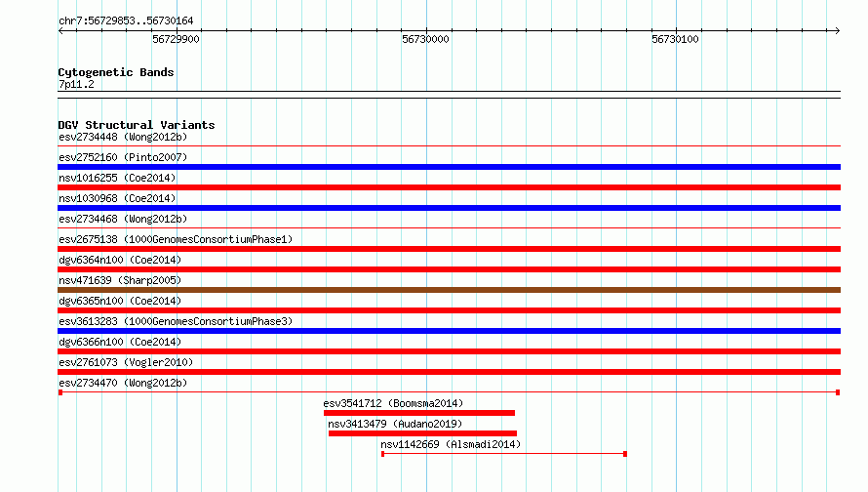Select the brown bar of nsv471639
This screenshot has height=492, width=868.
click(449, 290)
